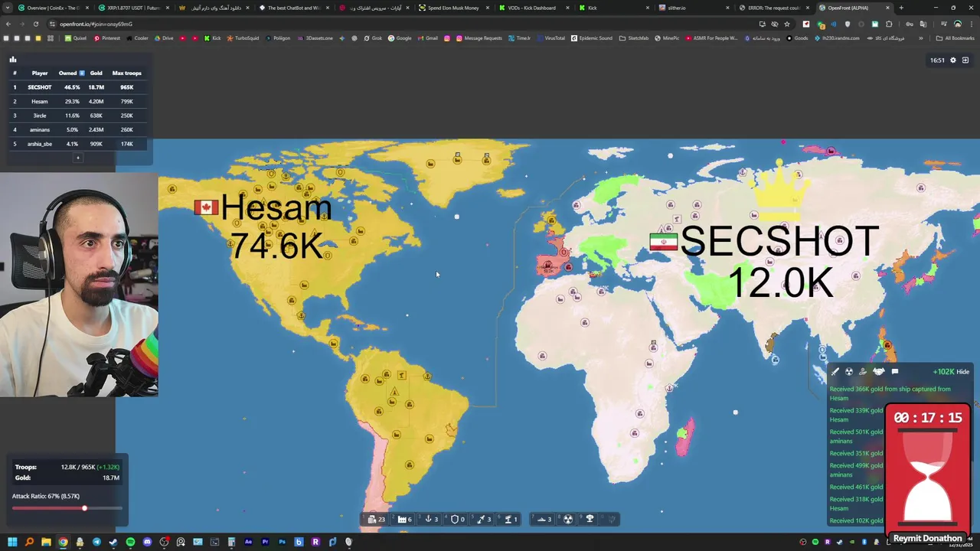Screen dimensions: 980x551
Task: Open Pinterest bookmark
Action: pos(106,38)
